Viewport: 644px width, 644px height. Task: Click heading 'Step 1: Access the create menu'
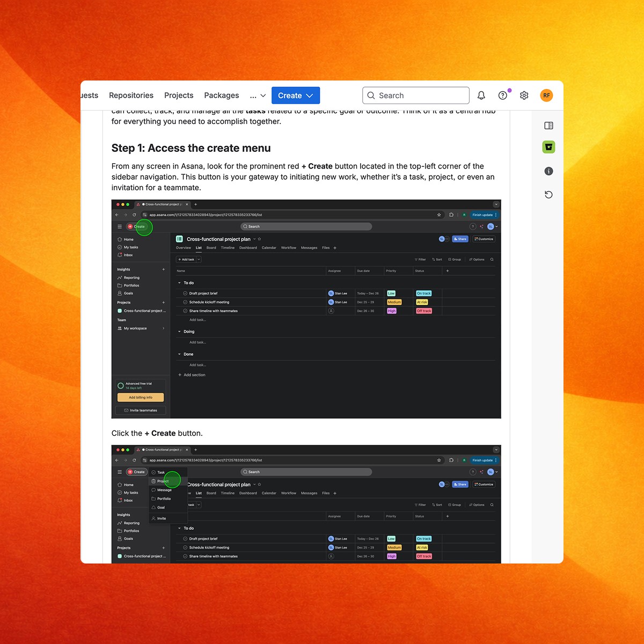click(x=191, y=148)
